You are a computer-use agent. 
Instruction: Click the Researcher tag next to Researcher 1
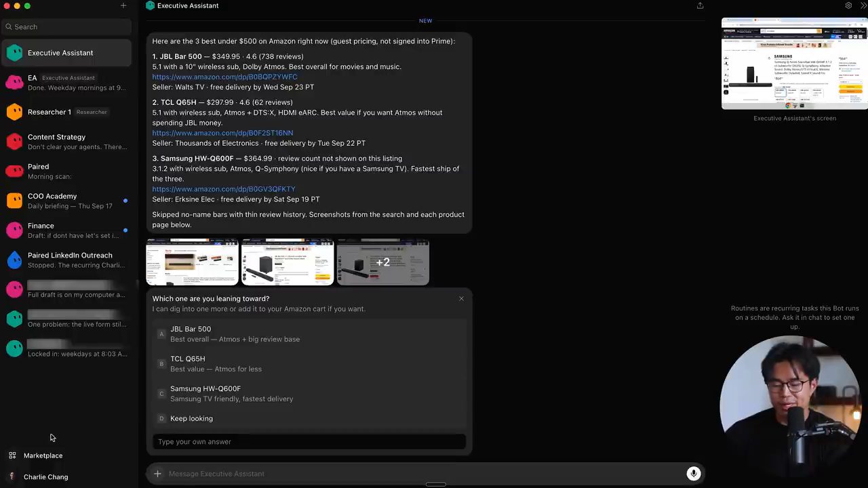tap(92, 112)
